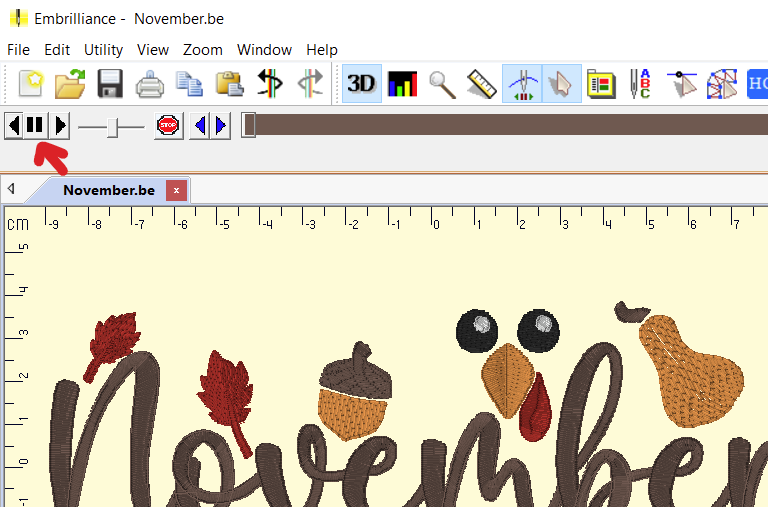This screenshot has height=507, width=768.
Task: Close the November.be tab
Action: [x=176, y=190]
